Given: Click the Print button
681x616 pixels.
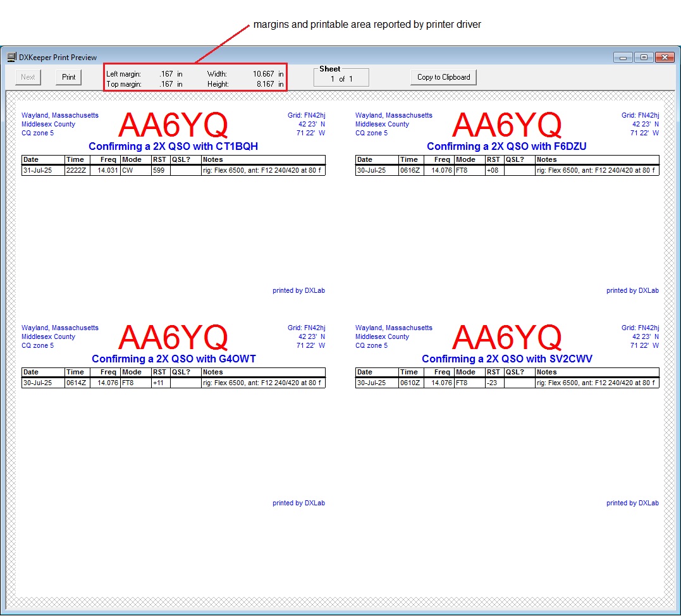Looking at the screenshot, I should pos(69,77).
